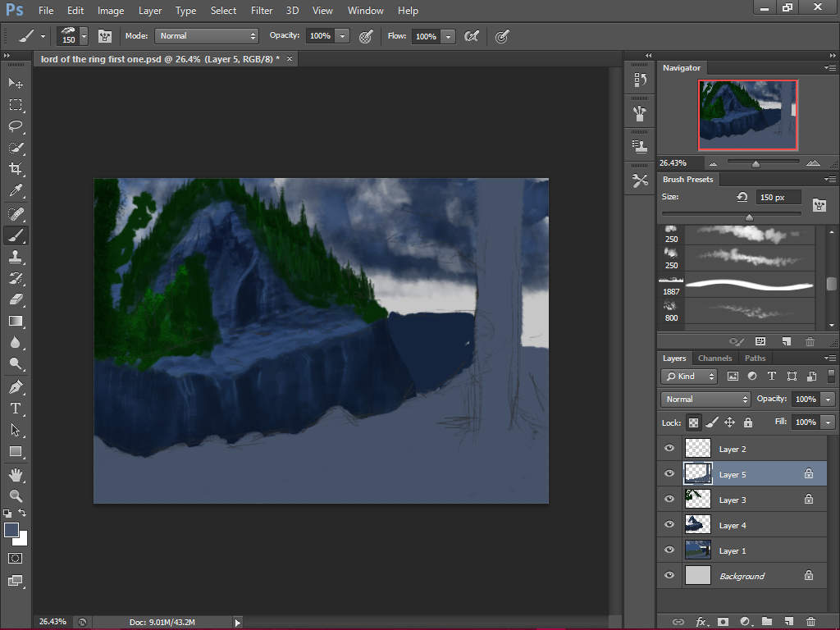Viewport: 840px width, 630px height.
Task: Adjust the Navigator zoom slider
Action: [756, 163]
